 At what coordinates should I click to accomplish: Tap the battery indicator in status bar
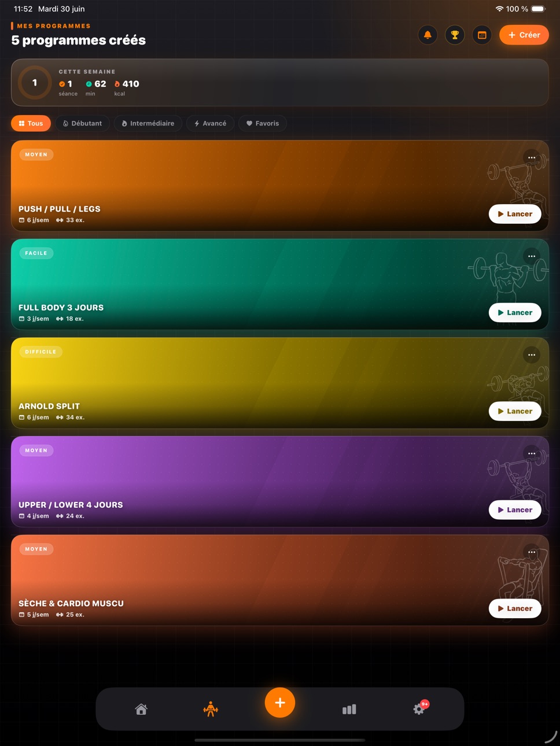click(539, 9)
